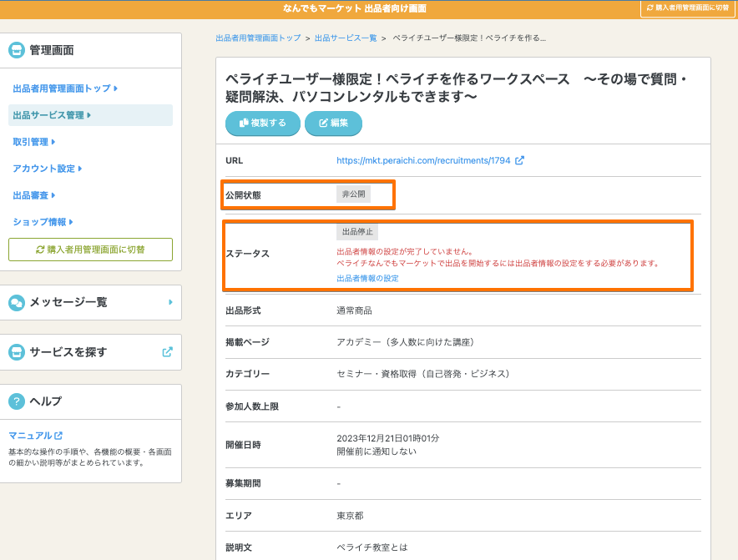Viewport: 738px width, 560px height.
Task: Click the サービスを探す shop icon
Action: [x=17, y=352]
